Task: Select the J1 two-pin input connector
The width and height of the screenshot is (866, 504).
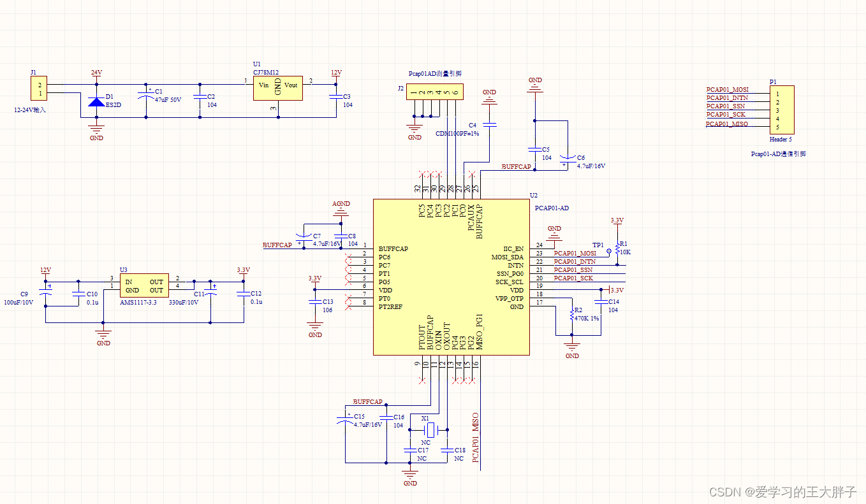Action: pyautogui.click(x=39, y=89)
